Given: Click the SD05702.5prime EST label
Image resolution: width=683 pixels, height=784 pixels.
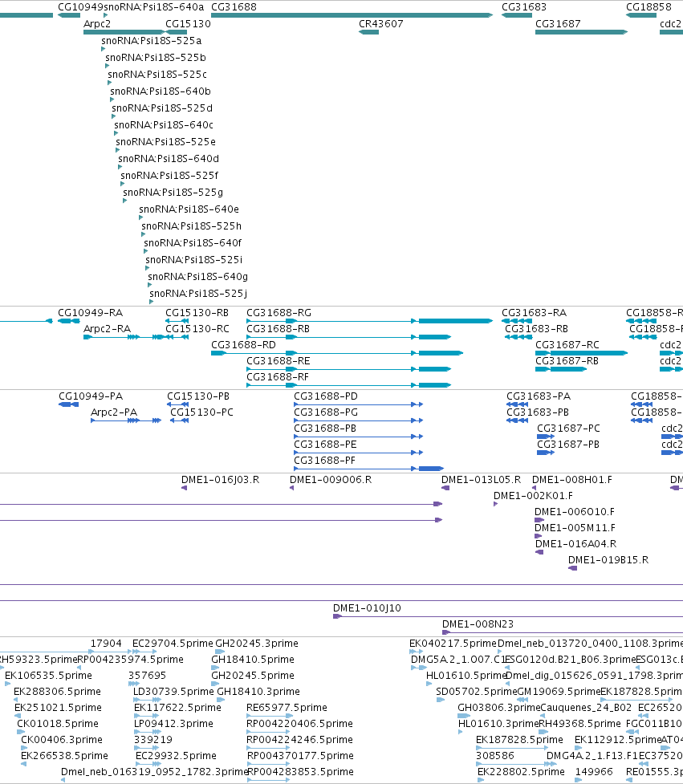Looking at the screenshot, I should [477, 692].
